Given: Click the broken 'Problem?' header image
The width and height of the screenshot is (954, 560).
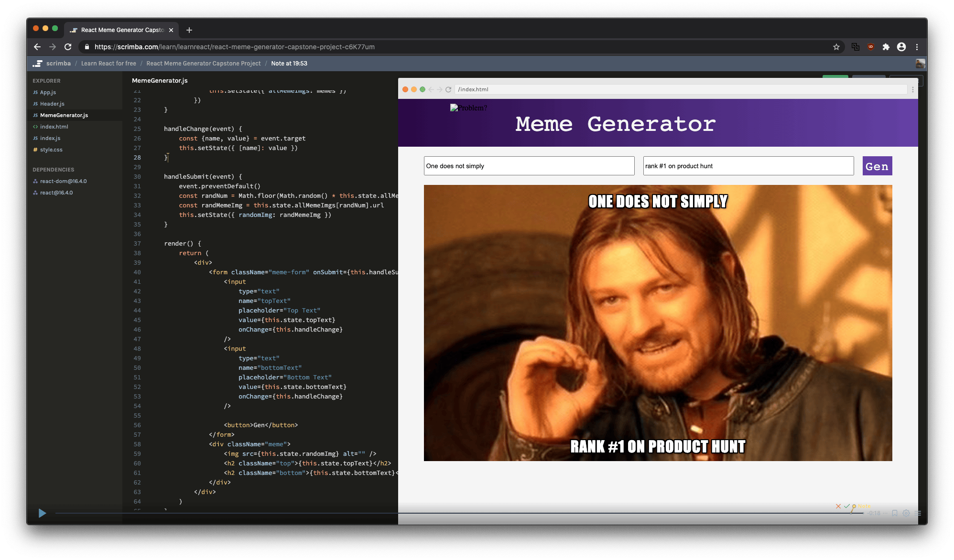Looking at the screenshot, I should point(468,108).
